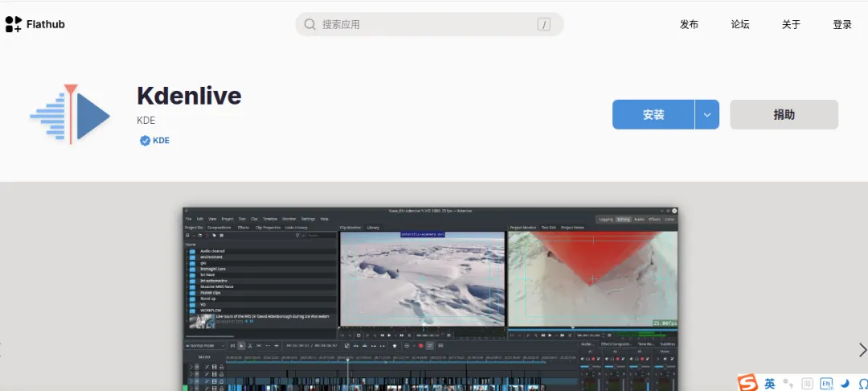868x391 pixels.
Task: Open the 论坛 navigation link
Action: click(x=740, y=24)
